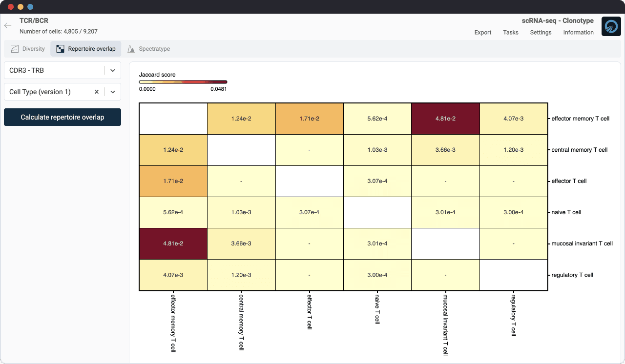The width and height of the screenshot is (625, 364).
Task: Click the app logo in top-right corner
Action: [x=611, y=26]
